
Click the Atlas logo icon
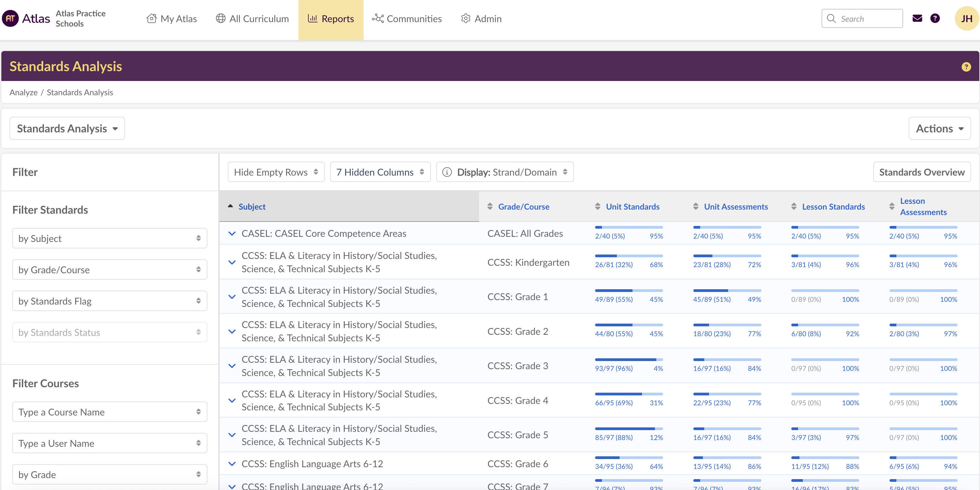pos(10,18)
